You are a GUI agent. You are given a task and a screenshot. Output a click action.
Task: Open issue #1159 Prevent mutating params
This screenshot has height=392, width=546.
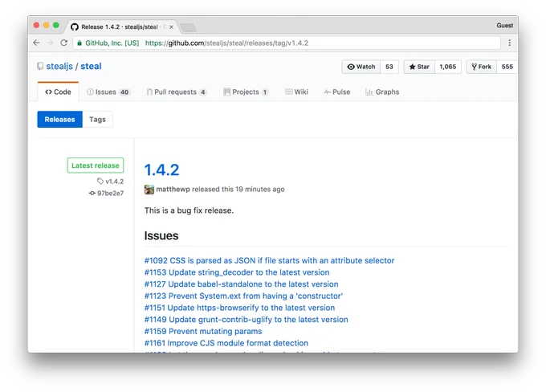tap(203, 332)
